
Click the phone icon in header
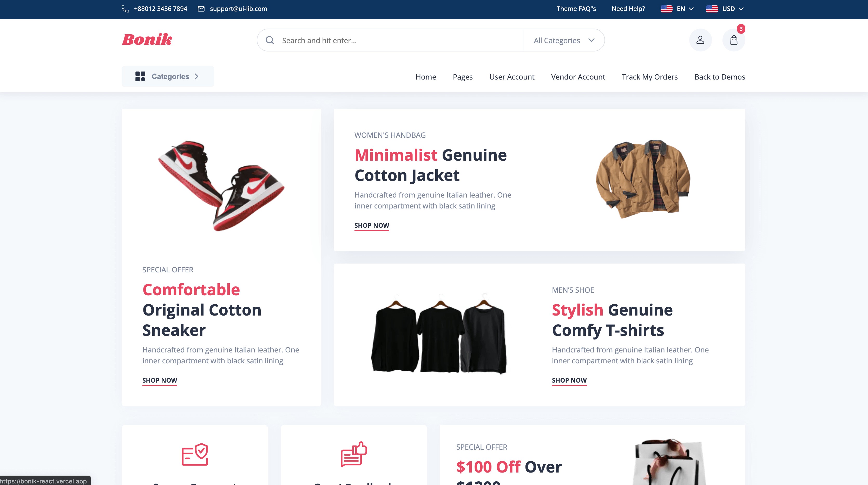tap(125, 9)
